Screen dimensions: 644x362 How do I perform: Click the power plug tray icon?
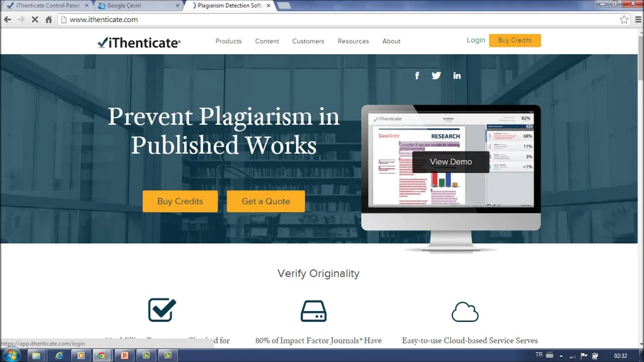click(x=595, y=355)
